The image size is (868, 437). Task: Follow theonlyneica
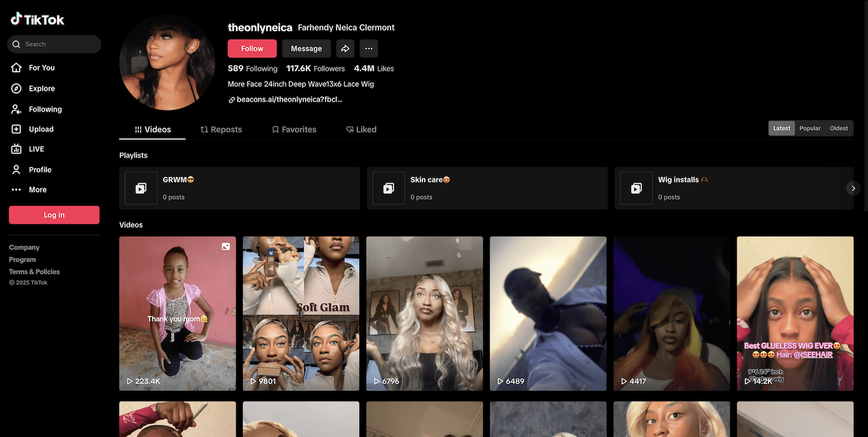[252, 49]
